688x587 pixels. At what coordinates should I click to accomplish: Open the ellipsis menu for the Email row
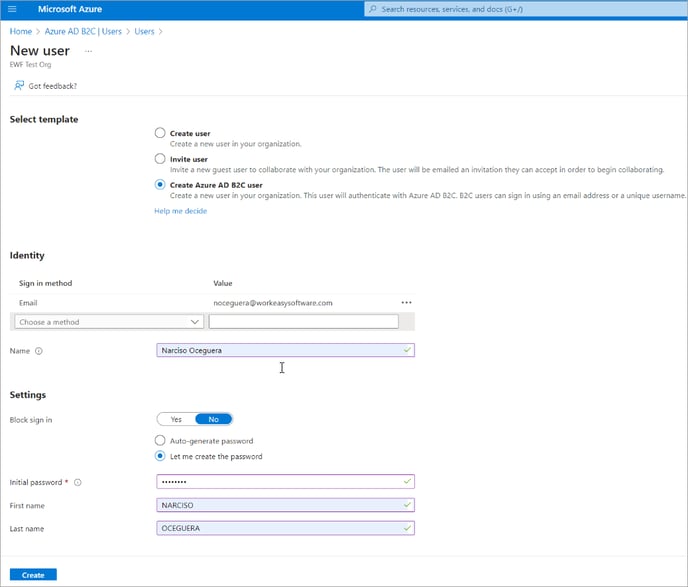pos(406,303)
